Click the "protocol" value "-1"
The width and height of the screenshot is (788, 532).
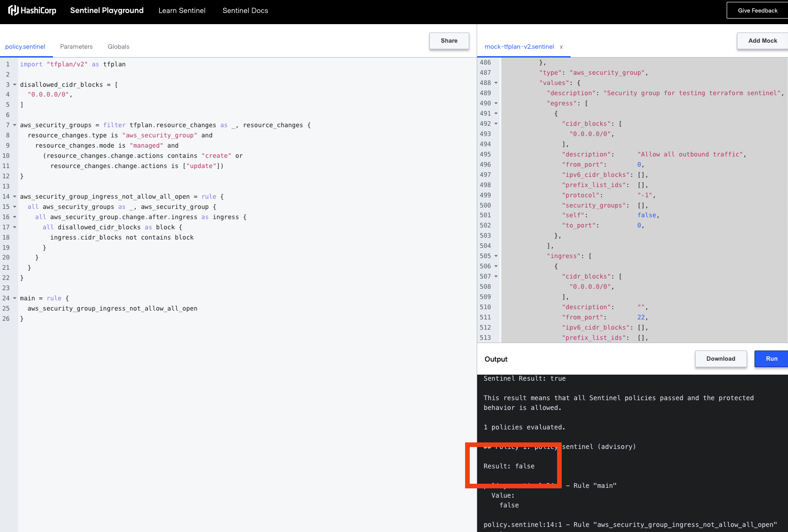coord(645,195)
